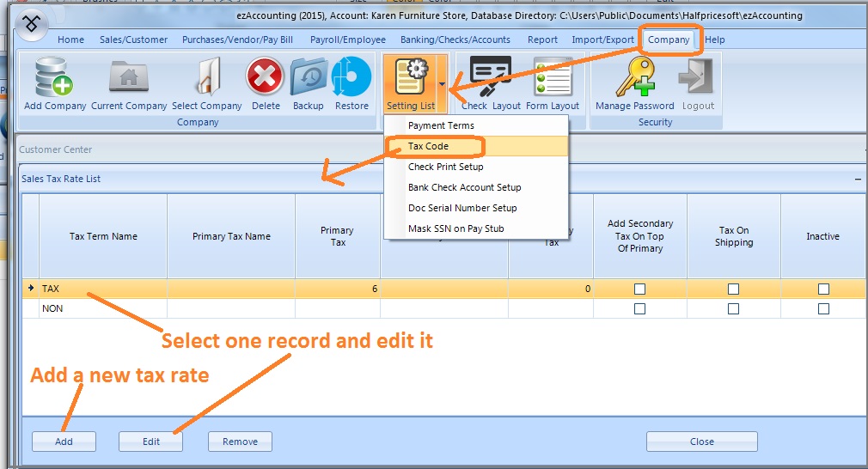Click the Add Company icon
Screen dimensions: 868x469
tap(55, 78)
